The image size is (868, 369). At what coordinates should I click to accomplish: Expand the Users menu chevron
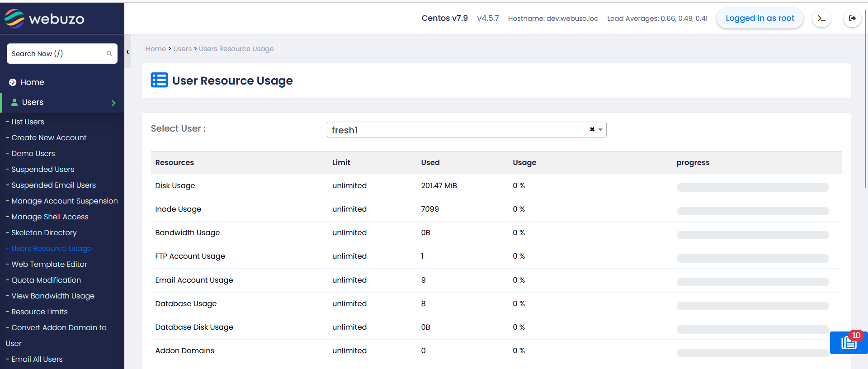point(113,103)
